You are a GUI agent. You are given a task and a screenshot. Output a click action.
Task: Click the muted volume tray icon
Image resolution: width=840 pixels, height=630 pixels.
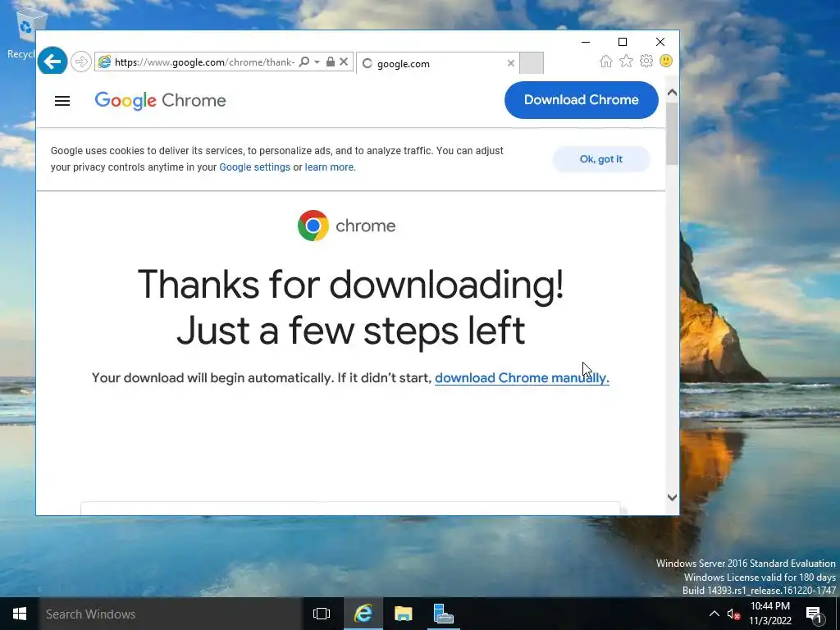point(733,614)
